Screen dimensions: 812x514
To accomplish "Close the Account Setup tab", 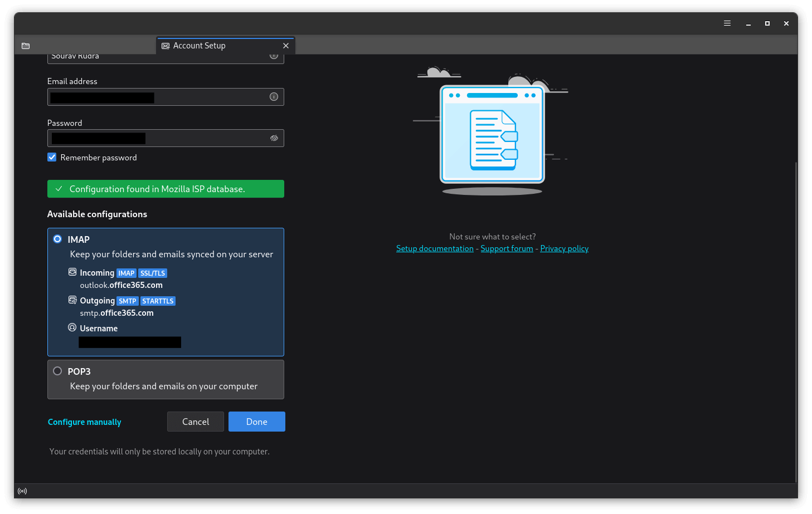I will pyautogui.click(x=286, y=46).
